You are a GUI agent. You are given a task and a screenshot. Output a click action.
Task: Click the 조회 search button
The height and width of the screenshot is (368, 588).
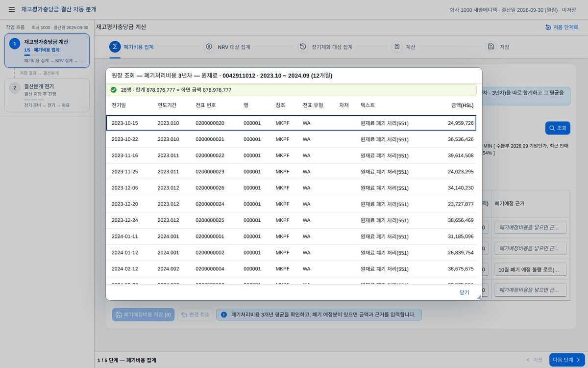558,128
